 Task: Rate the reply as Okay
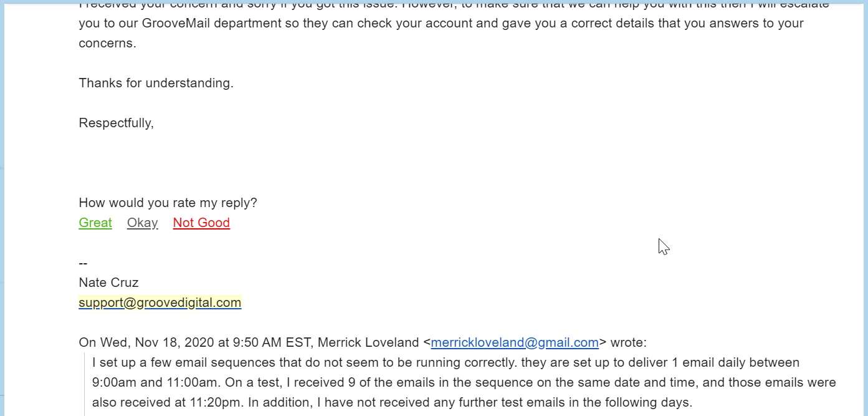coord(142,223)
